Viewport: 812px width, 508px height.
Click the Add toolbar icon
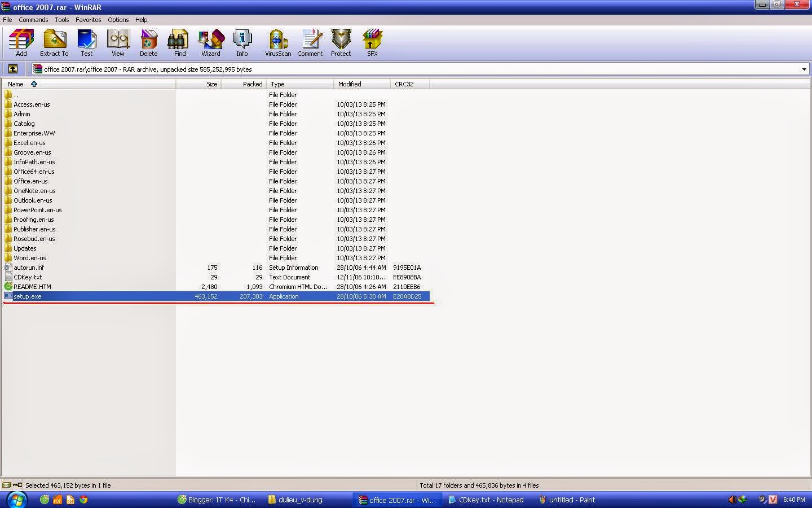point(21,43)
